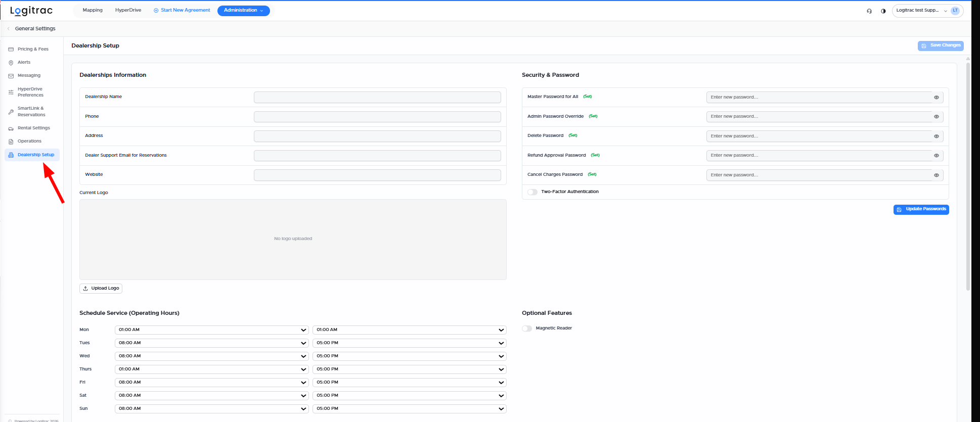
Task: Turn on the Magnetic Reader toggle
Action: [527, 329]
